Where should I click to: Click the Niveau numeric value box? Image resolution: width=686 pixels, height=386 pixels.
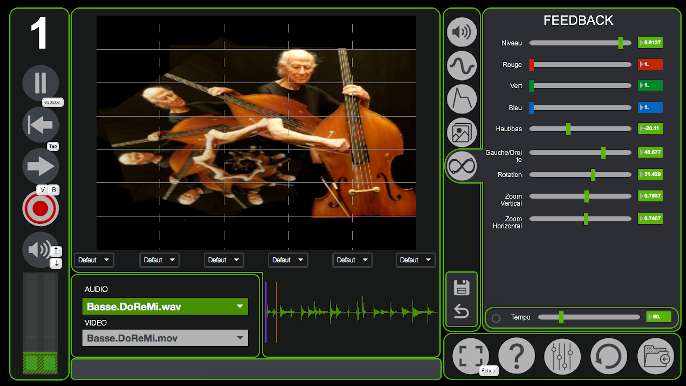650,42
